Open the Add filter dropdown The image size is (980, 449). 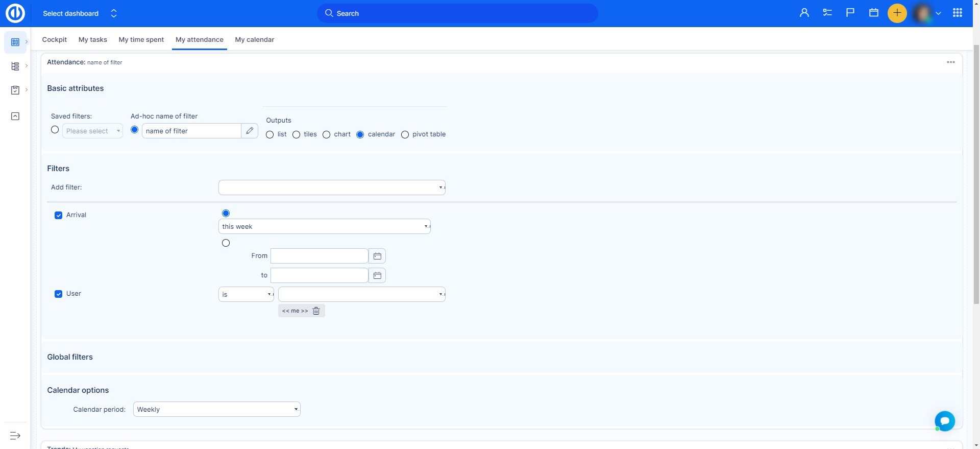(x=332, y=187)
